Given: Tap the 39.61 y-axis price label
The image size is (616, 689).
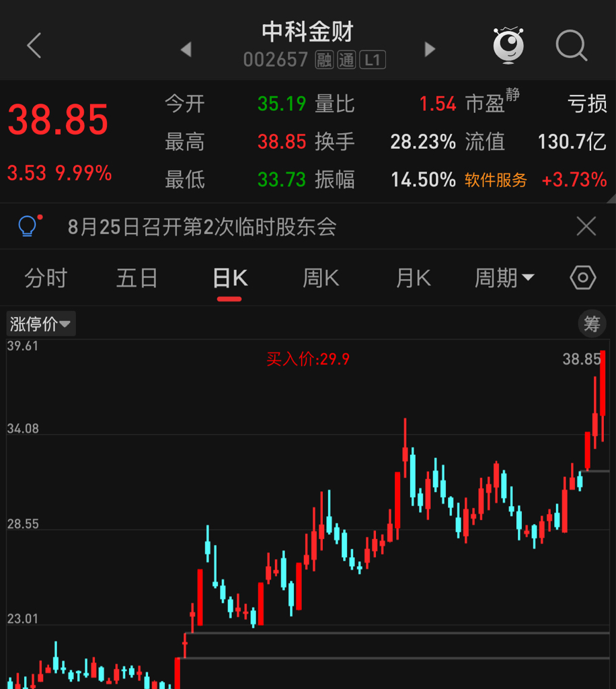Looking at the screenshot, I should click(23, 347).
